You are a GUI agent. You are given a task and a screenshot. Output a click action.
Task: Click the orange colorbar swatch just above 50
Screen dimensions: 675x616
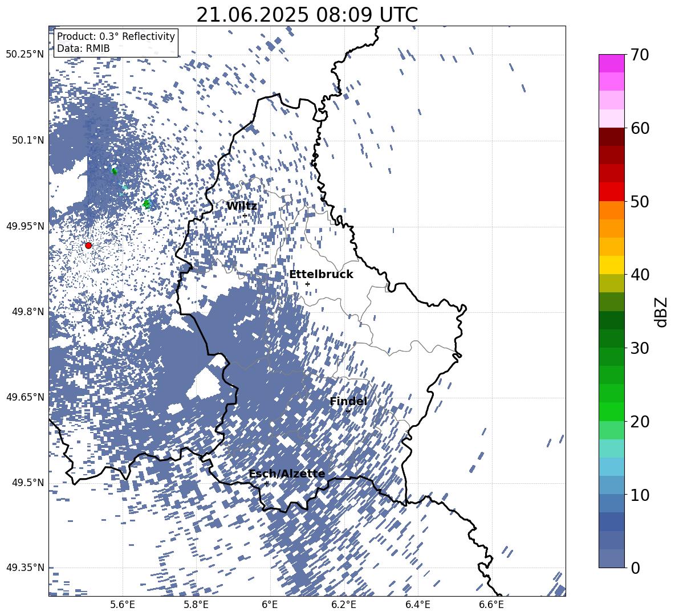click(x=611, y=210)
